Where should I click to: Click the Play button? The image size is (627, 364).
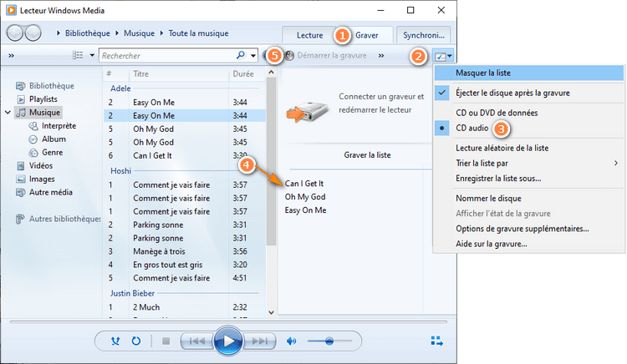[x=227, y=341]
